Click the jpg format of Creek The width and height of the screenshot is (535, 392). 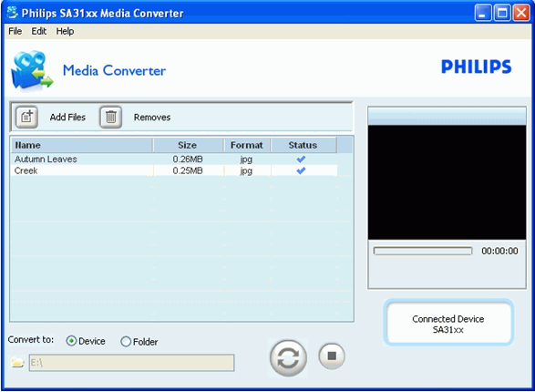pyautogui.click(x=246, y=170)
